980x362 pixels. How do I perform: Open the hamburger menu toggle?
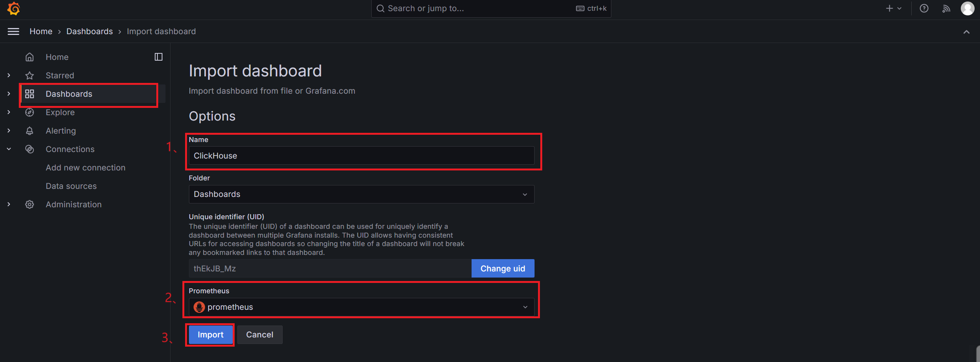13,31
